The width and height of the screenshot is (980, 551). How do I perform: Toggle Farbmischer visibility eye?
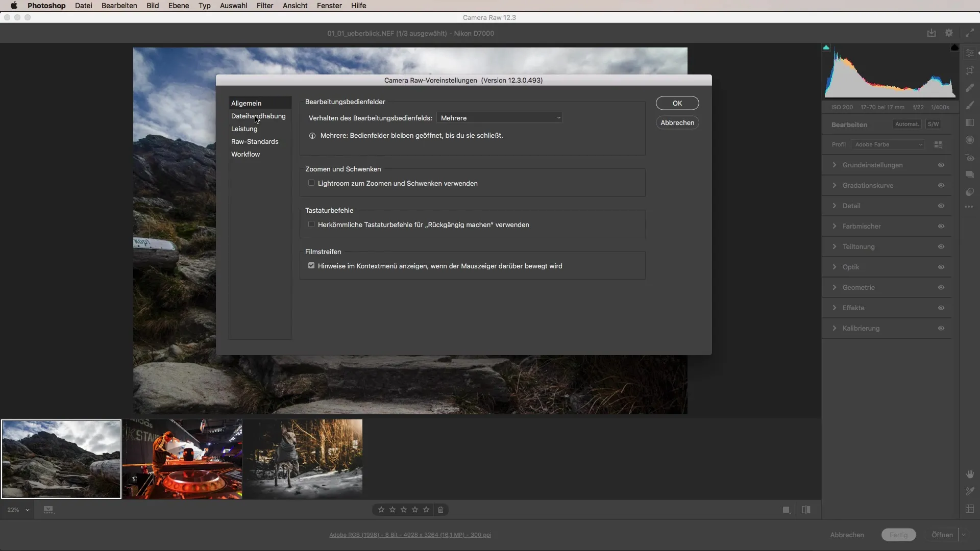coord(941,227)
